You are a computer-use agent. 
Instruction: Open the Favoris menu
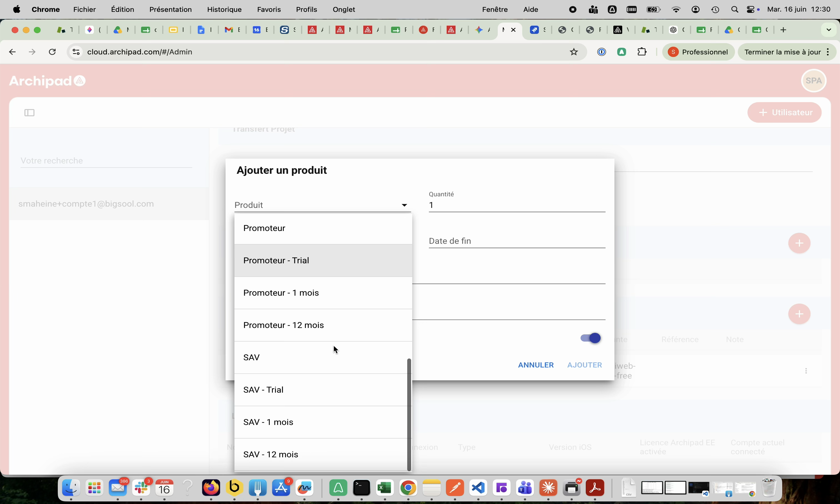[x=269, y=9]
